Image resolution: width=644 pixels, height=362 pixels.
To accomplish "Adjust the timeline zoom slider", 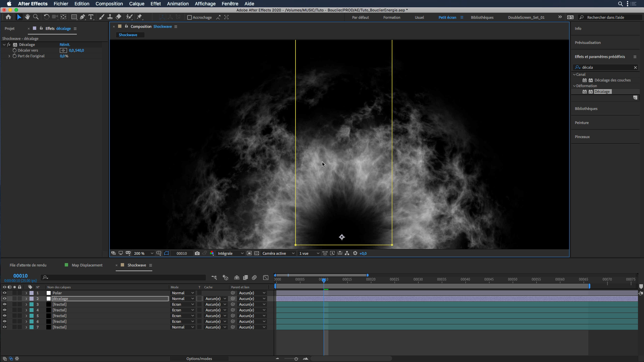I will click(296, 359).
